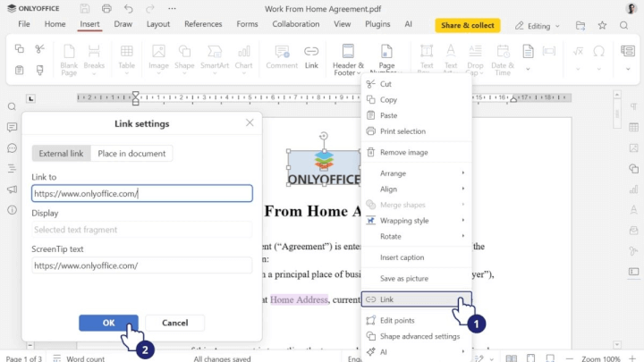
Task: Redo the last action
Action: click(150, 8)
